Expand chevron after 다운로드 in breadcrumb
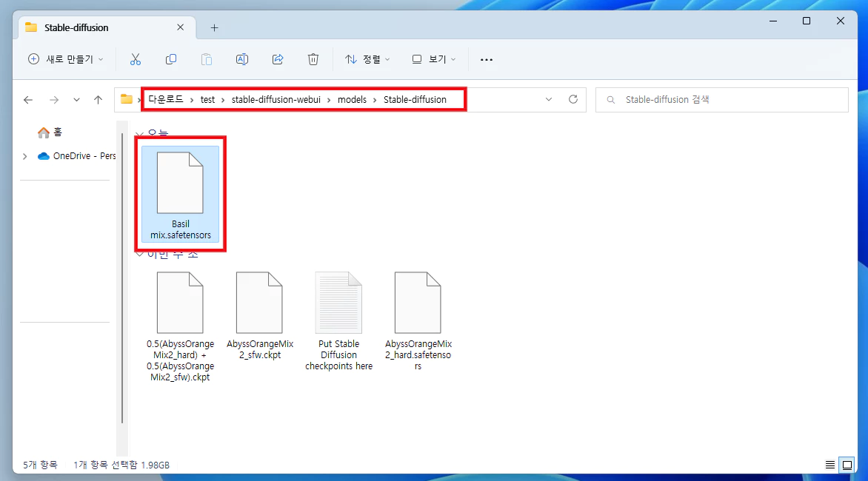 coord(192,100)
